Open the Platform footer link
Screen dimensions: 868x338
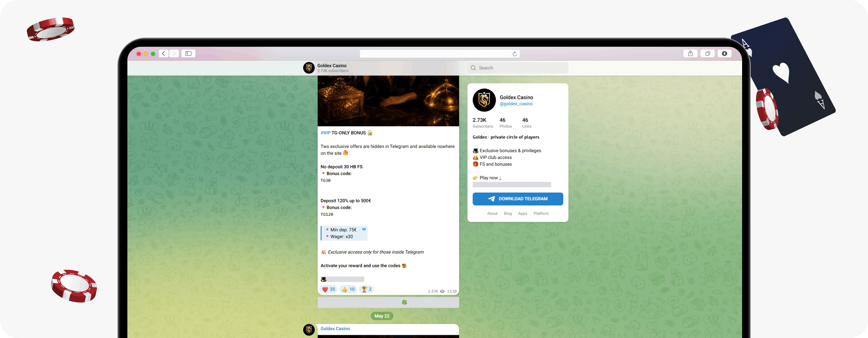pyautogui.click(x=541, y=213)
